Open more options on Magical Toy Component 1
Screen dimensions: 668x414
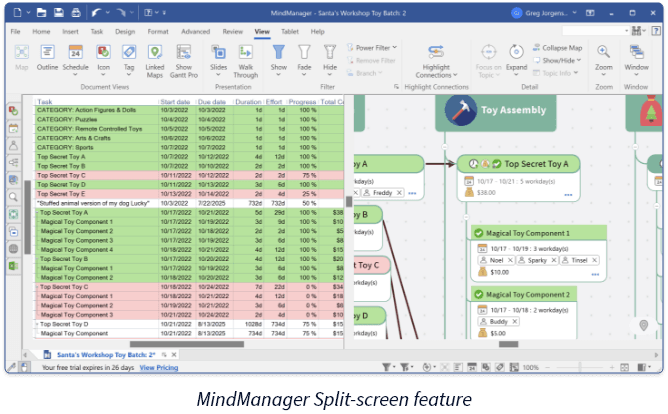595,275
